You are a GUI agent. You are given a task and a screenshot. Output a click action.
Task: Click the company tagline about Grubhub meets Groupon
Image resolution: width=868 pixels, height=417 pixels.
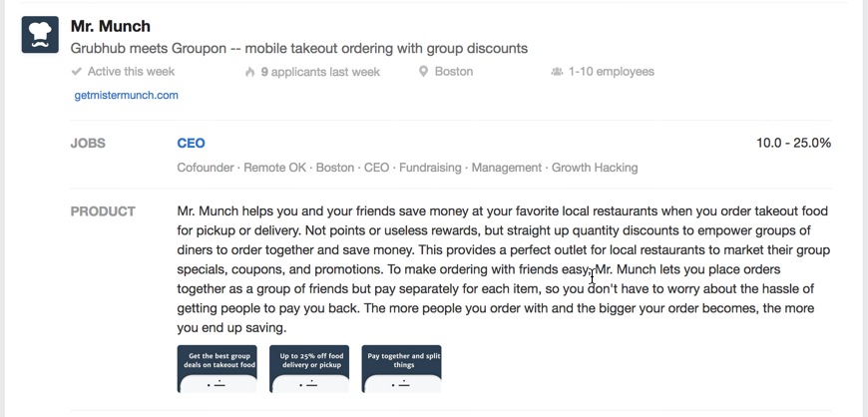(299, 49)
